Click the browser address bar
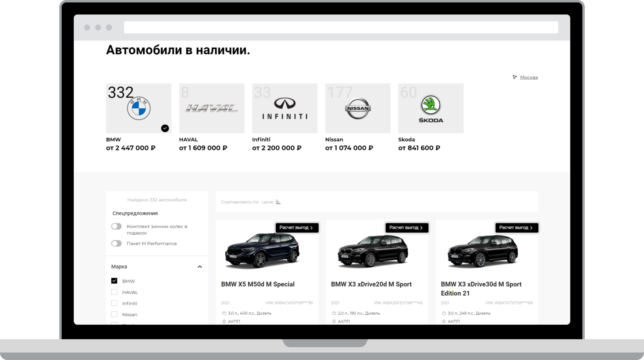 click(341, 27)
